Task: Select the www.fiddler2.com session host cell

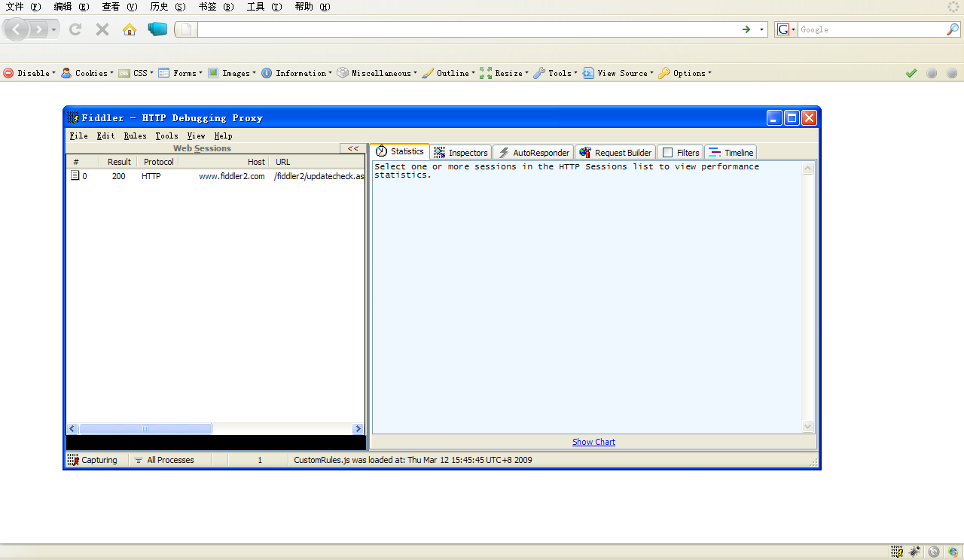Action: [232, 176]
